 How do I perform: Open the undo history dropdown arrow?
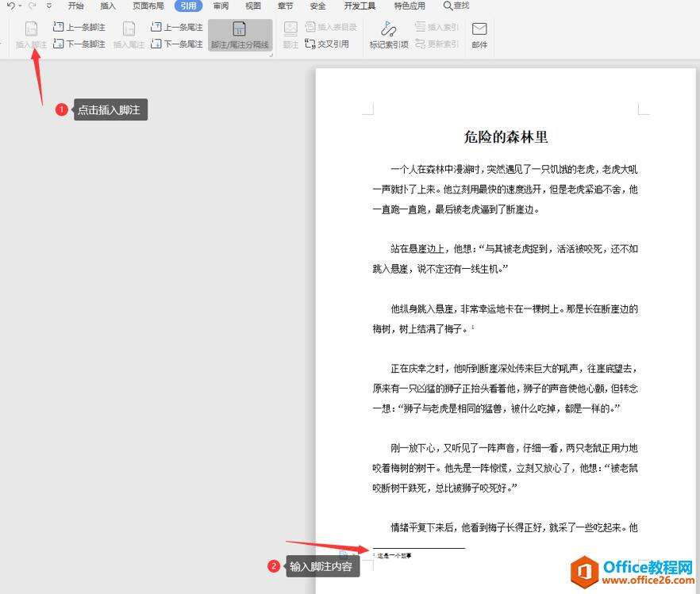coord(20,6)
